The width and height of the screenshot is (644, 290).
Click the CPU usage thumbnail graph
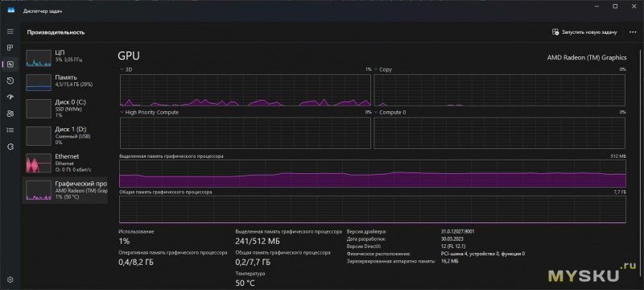tap(39, 58)
